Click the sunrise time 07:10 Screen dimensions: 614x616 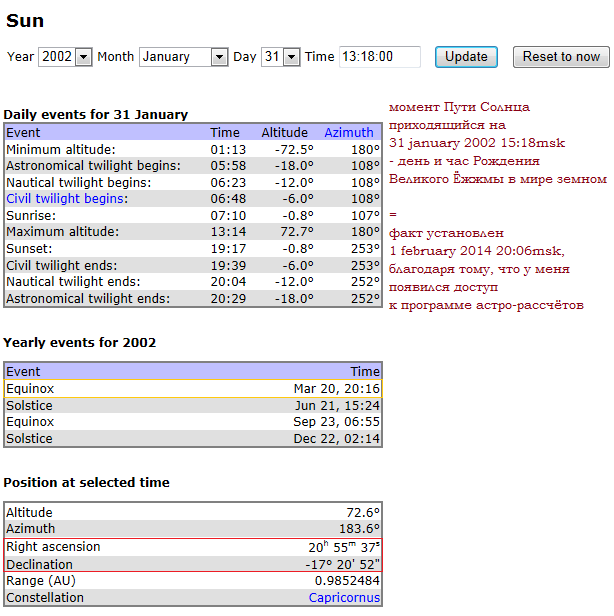click(228, 216)
